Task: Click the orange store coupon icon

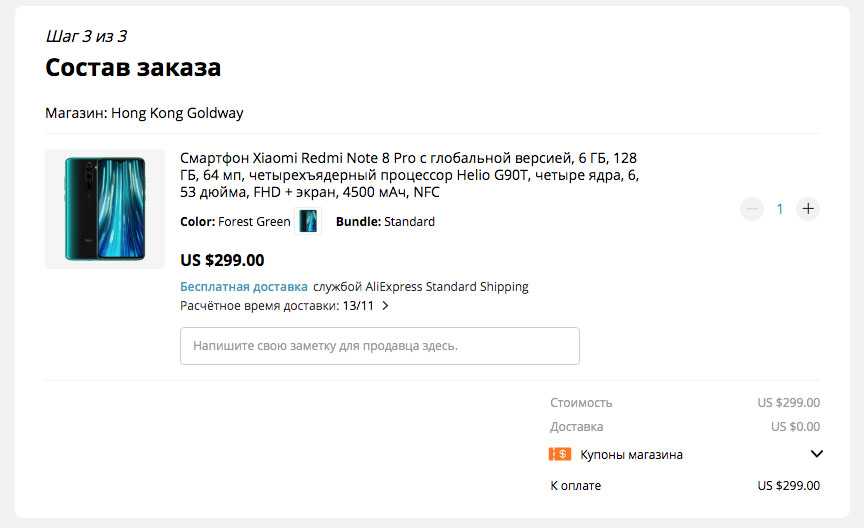Action: (560, 454)
